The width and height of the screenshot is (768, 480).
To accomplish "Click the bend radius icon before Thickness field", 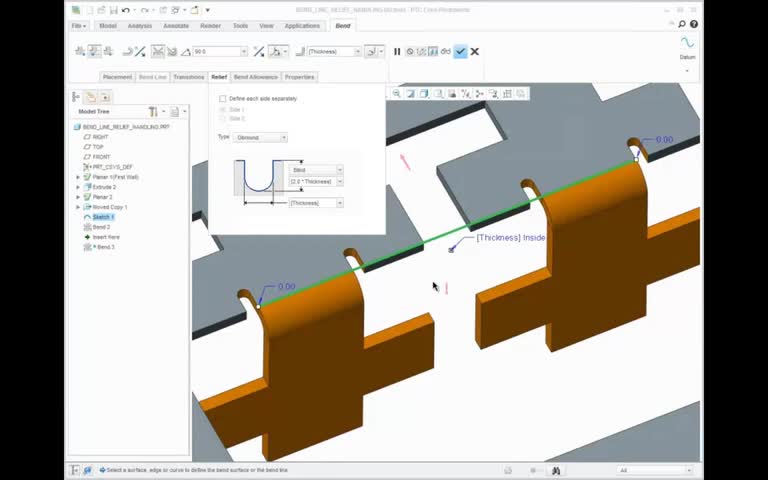I will pyautogui.click(x=300, y=51).
